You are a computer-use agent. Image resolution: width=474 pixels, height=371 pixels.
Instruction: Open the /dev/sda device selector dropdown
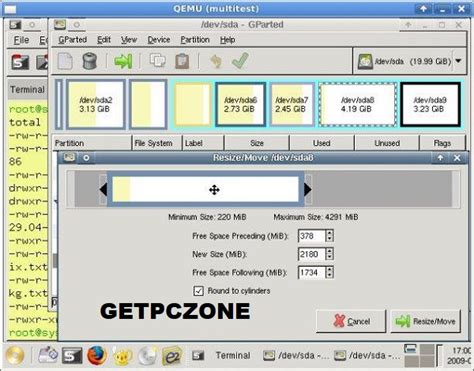409,61
